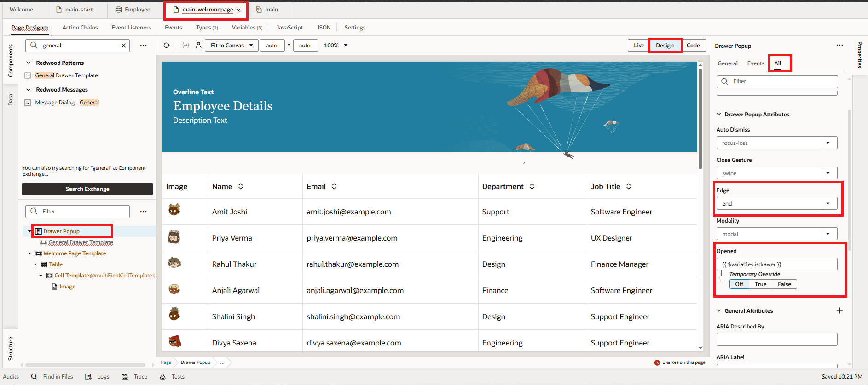This screenshot has height=385, width=868.
Task: Click the ARIA Described By field
Action: click(x=776, y=339)
